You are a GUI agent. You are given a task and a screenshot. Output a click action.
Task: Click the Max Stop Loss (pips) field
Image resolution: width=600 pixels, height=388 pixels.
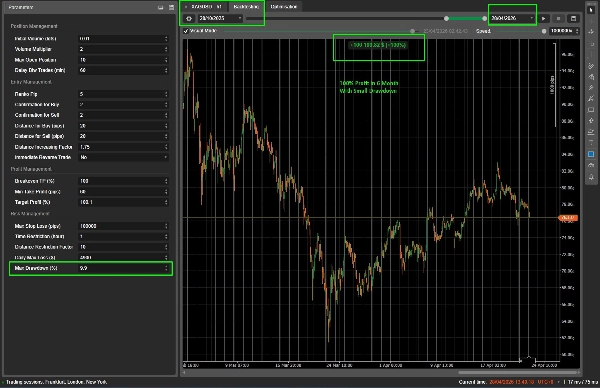click(x=123, y=226)
